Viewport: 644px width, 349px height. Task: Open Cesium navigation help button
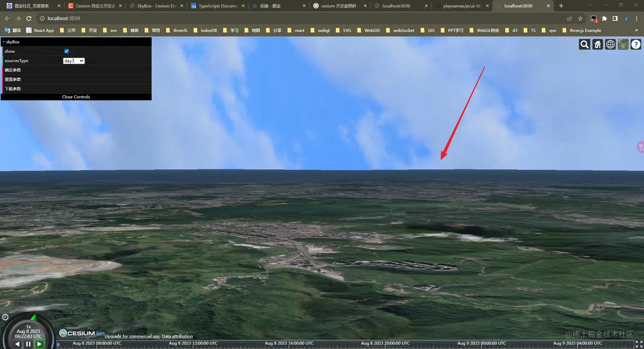pos(636,44)
